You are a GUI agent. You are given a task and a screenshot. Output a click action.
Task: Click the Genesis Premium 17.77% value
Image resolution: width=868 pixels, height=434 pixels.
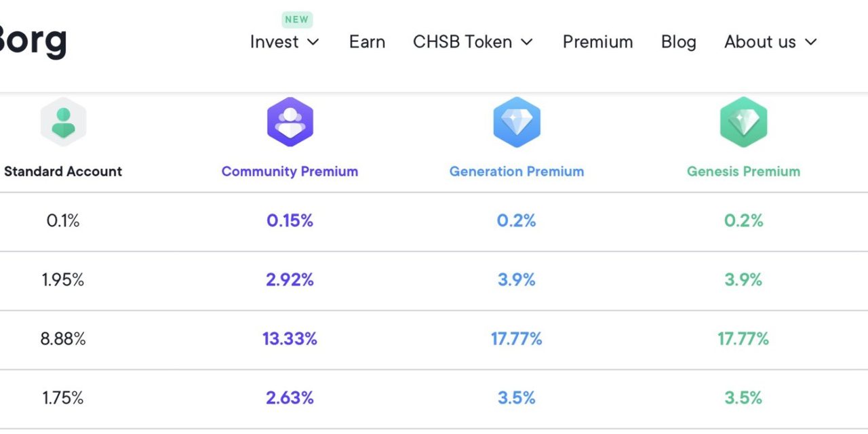(x=743, y=339)
